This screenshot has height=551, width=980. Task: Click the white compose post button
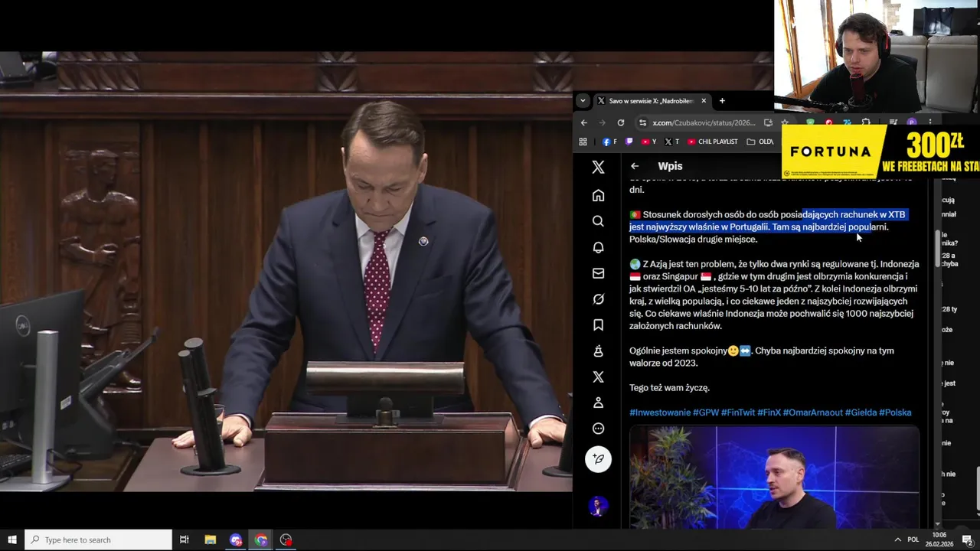click(598, 459)
